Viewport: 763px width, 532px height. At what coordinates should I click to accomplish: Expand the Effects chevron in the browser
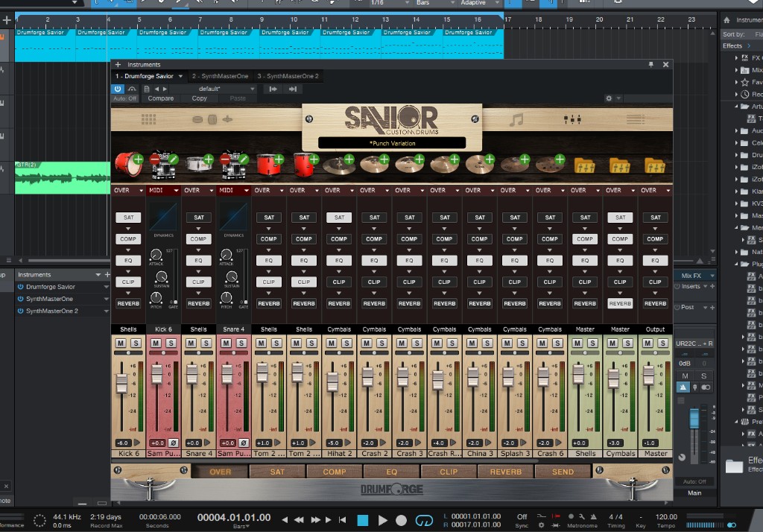click(749, 45)
